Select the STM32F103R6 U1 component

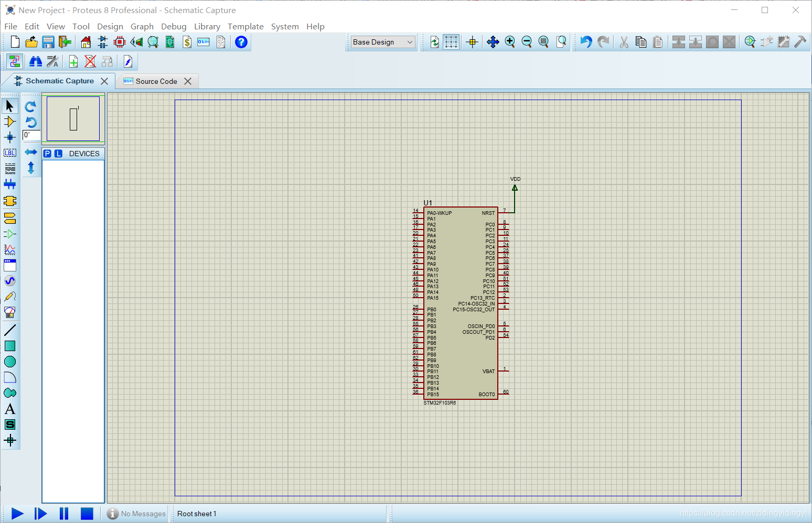[461, 303]
